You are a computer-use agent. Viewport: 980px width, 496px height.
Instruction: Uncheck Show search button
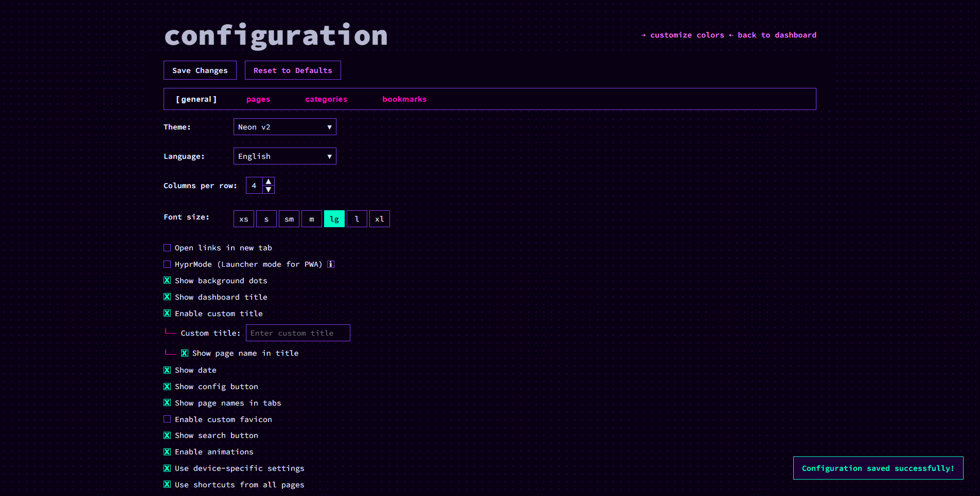167,435
